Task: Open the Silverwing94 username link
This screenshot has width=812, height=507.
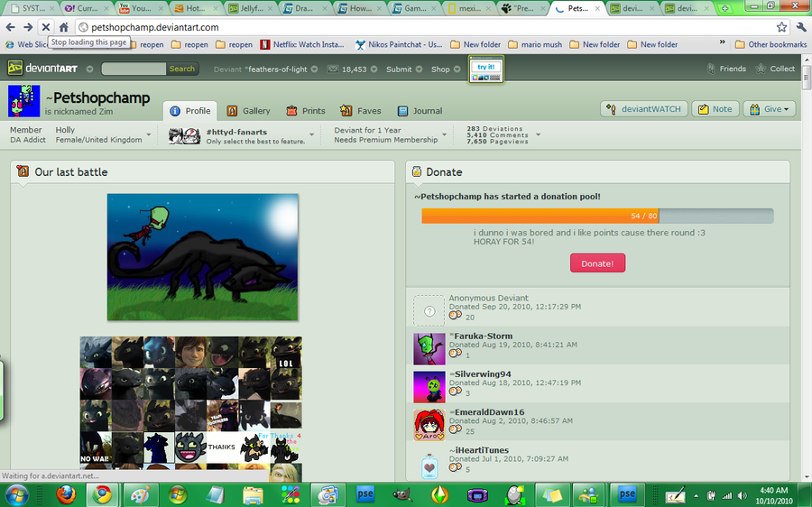Action: [483, 373]
